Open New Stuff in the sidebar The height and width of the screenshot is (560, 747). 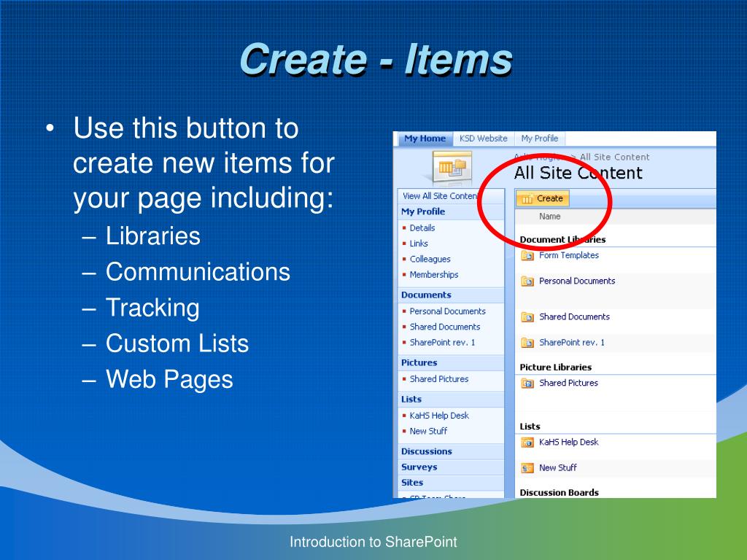[x=428, y=431]
